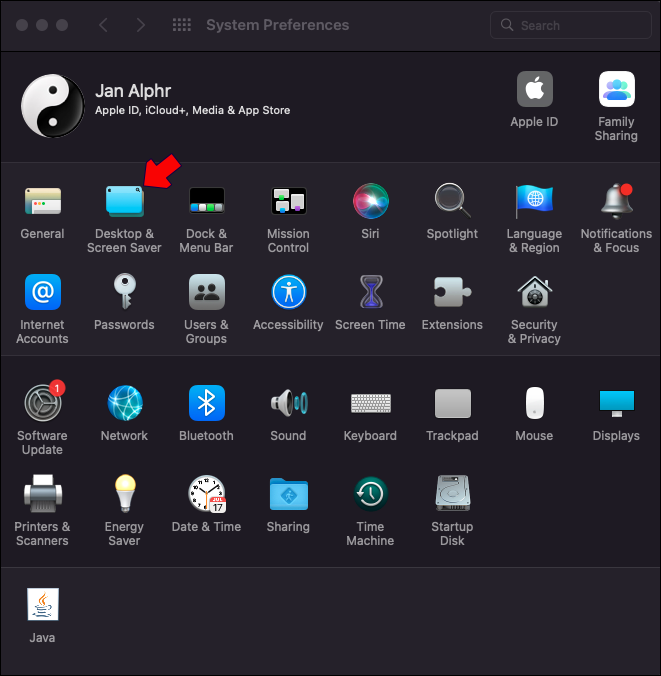661x676 pixels.
Task: Click Apple ID, iCloud+, Media & App Store text
Action: pos(193,110)
